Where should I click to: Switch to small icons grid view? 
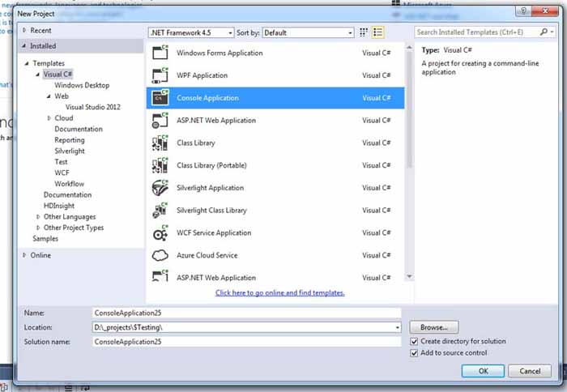pos(364,32)
